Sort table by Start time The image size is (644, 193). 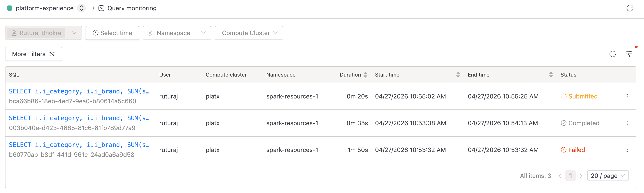pyautogui.click(x=458, y=75)
